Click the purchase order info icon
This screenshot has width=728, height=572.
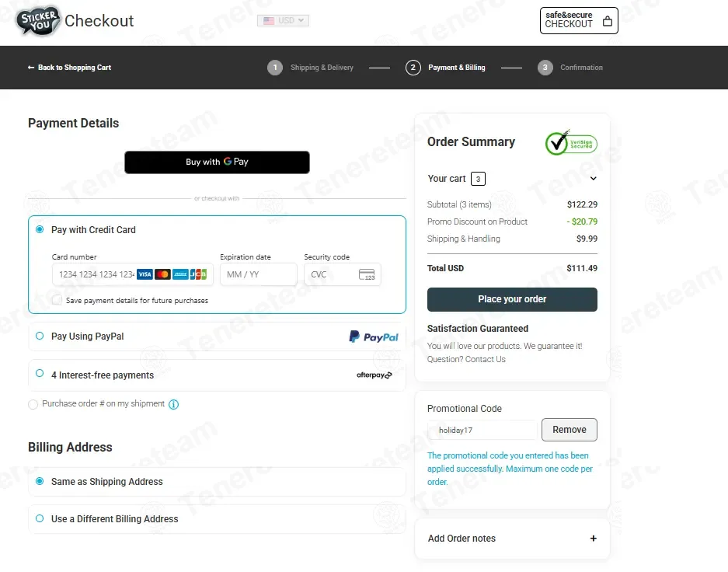tap(174, 404)
